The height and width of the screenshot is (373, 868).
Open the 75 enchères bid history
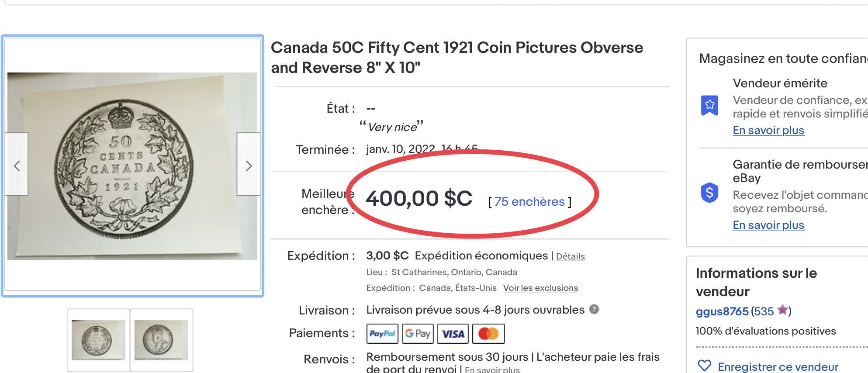529,201
